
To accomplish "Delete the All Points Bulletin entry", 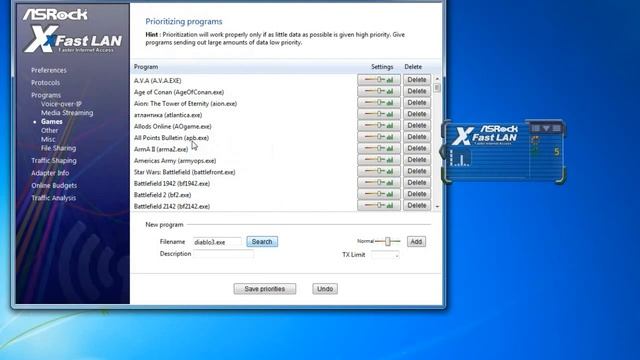I will click(x=417, y=137).
